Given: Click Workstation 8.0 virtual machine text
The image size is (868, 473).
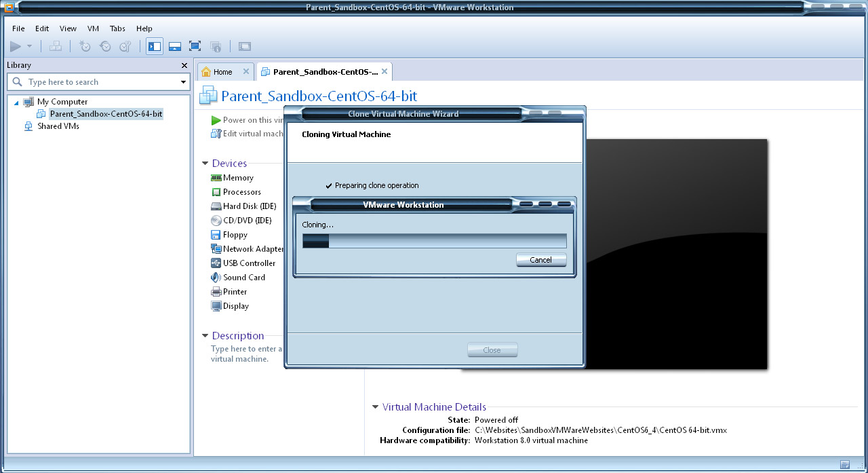Looking at the screenshot, I should (x=531, y=440).
